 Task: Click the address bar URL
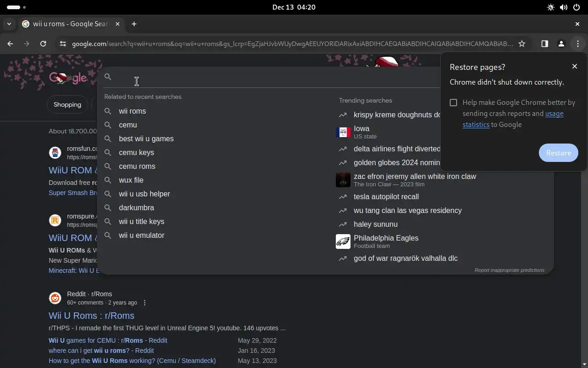(x=292, y=44)
